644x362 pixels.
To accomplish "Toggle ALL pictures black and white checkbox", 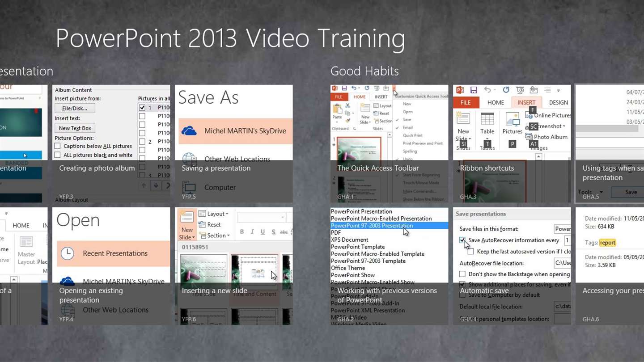I will point(57,155).
